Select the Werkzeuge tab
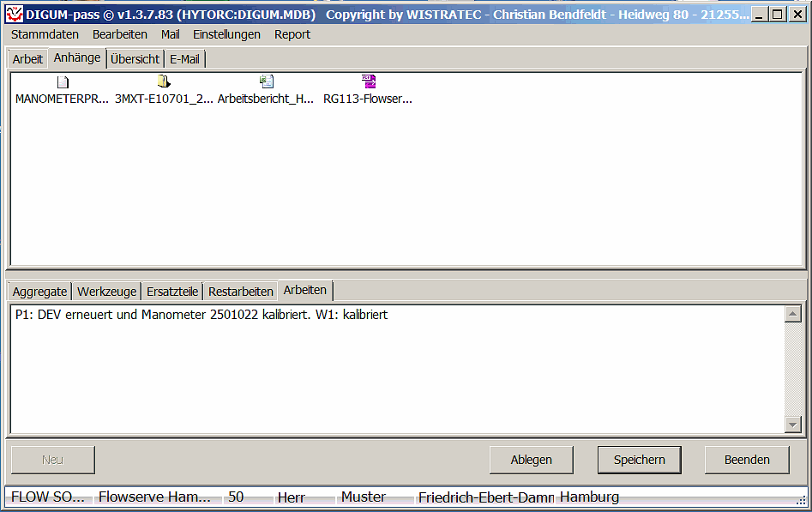 (x=106, y=292)
